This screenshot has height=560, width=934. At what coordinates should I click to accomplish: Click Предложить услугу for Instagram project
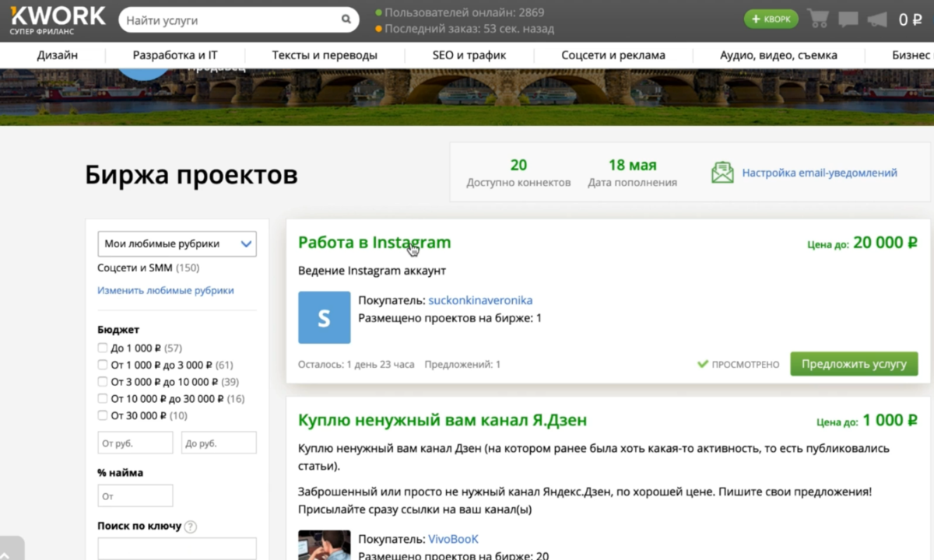point(854,364)
